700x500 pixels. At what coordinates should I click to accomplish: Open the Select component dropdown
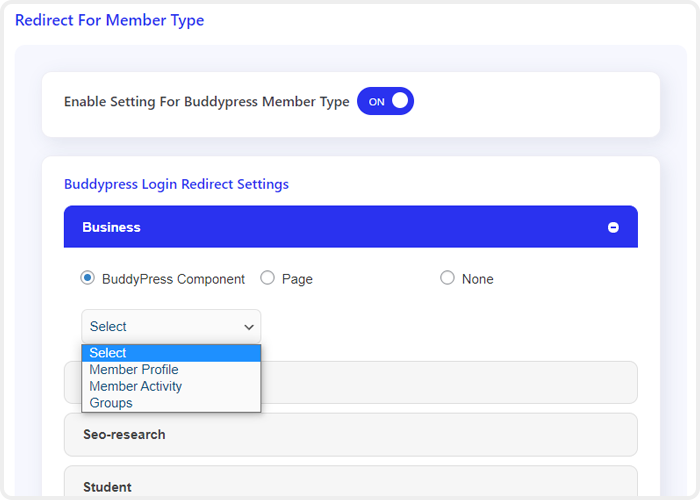coord(171,326)
